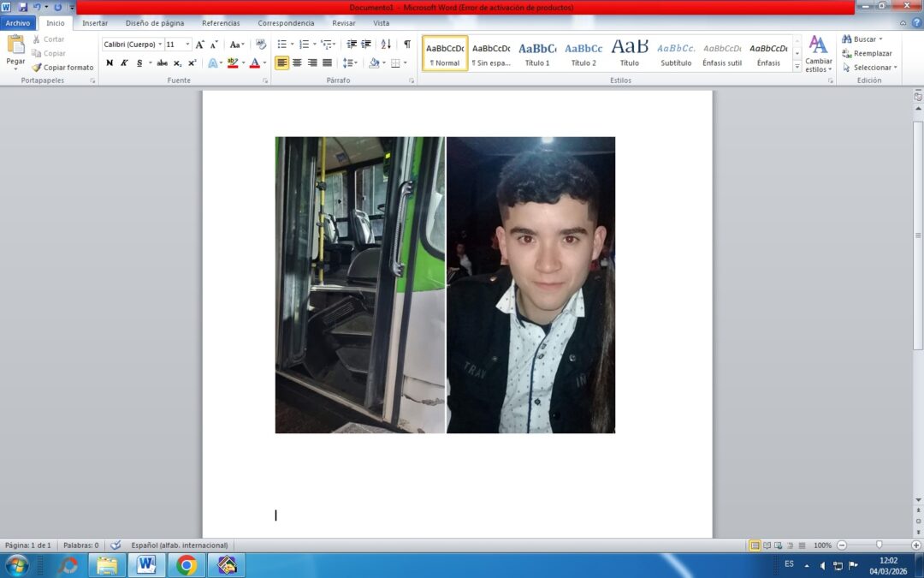Click the Copiar formato paintbrush icon
This screenshot has height=578, width=924.
[37, 68]
